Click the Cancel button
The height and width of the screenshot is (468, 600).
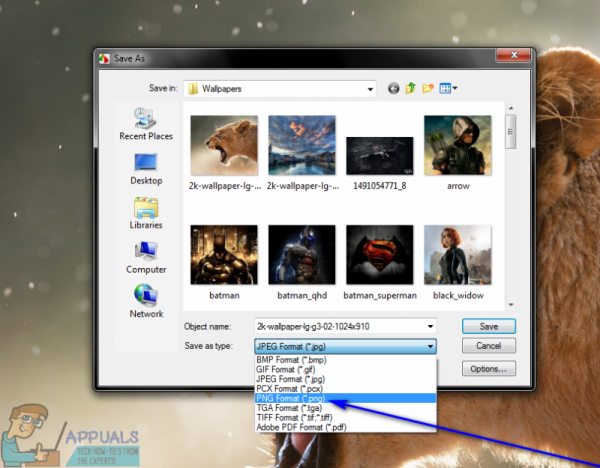click(x=489, y=346)
